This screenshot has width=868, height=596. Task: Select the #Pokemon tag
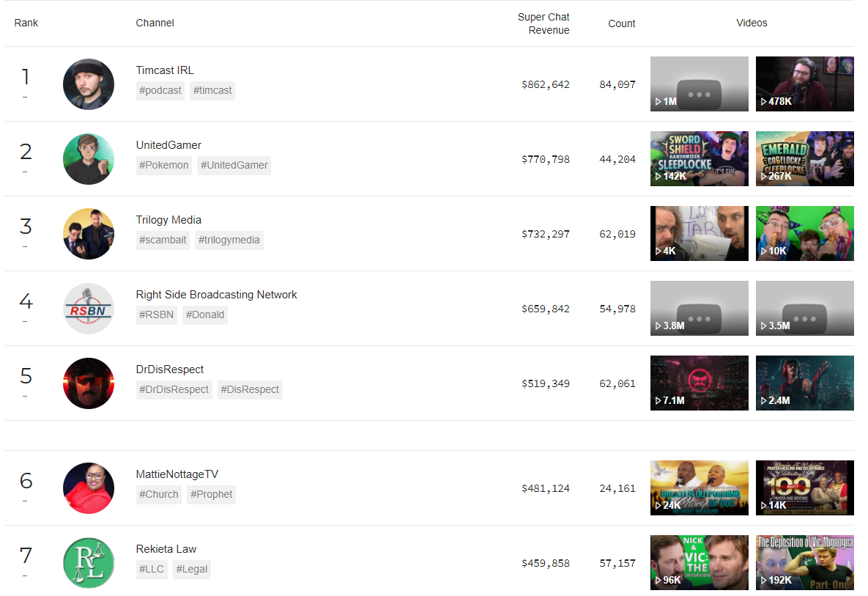point(164,165)
